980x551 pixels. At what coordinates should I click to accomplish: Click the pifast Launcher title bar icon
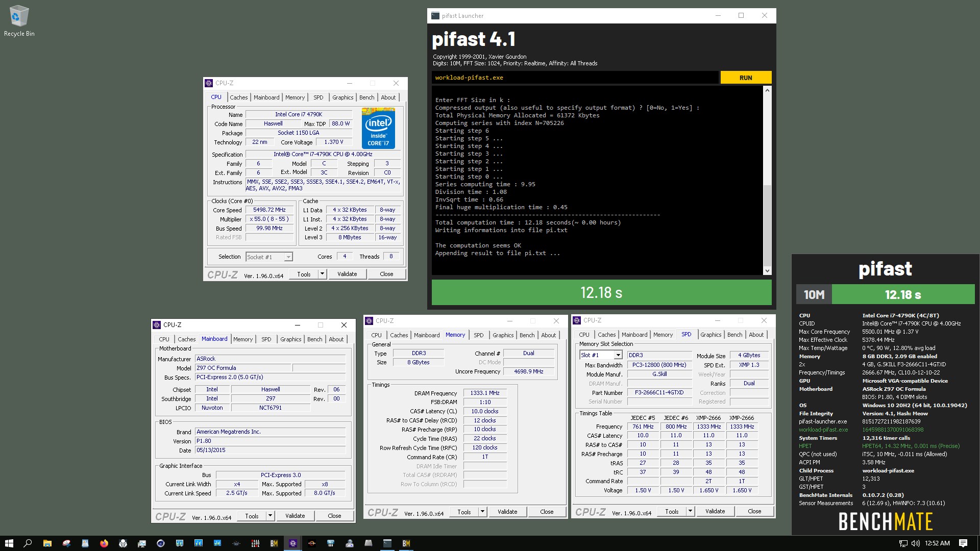[435, 16]
